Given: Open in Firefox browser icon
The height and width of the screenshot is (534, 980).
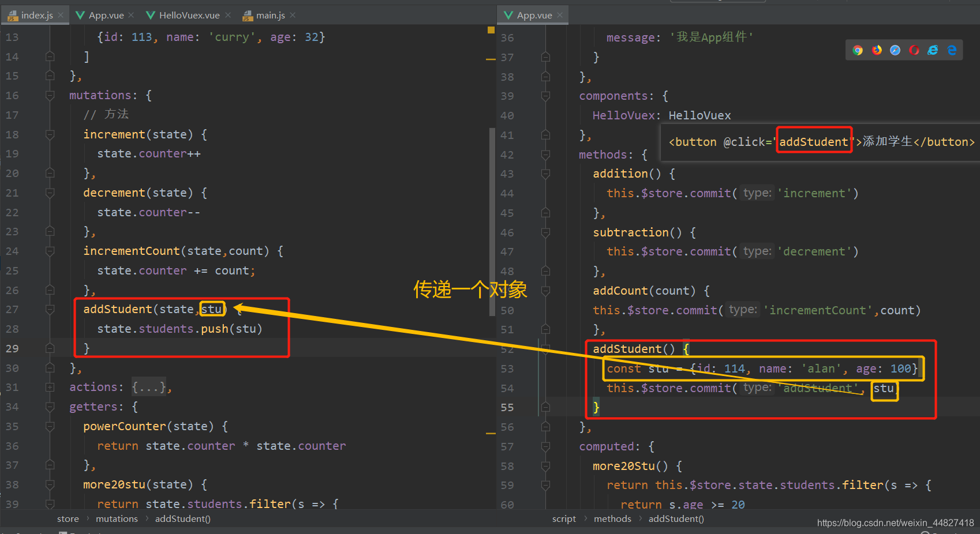Looking at the screenshot, I should point(877,50).
